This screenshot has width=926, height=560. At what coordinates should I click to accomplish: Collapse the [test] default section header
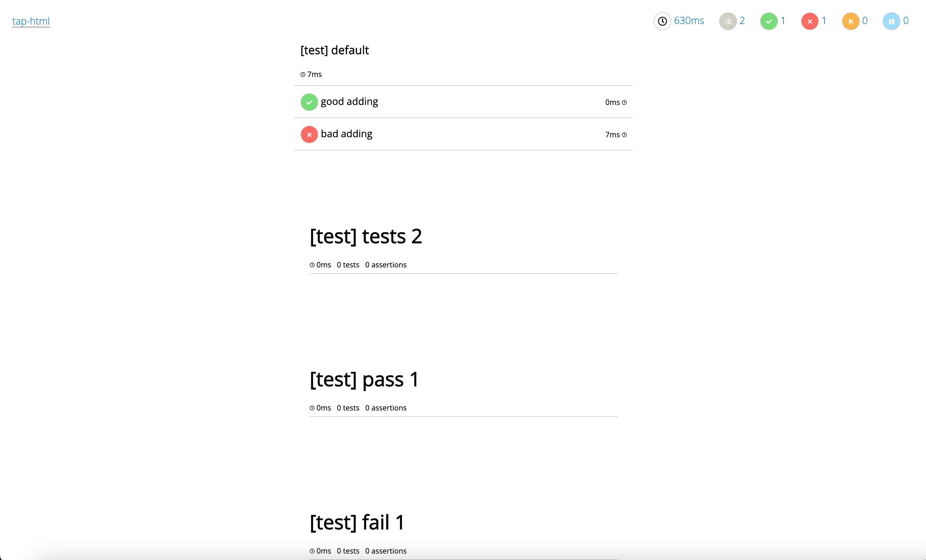tap(334, 50)
